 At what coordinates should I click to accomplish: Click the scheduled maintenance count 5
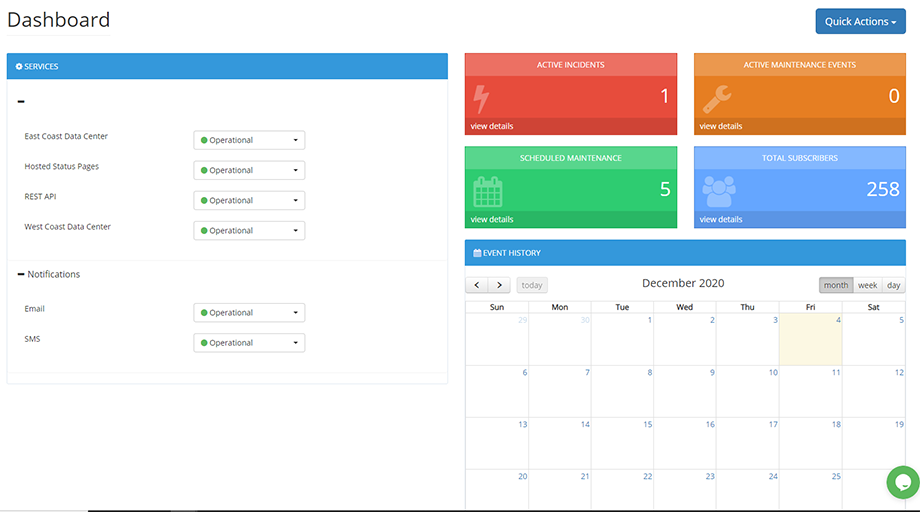tap(665, 189)
